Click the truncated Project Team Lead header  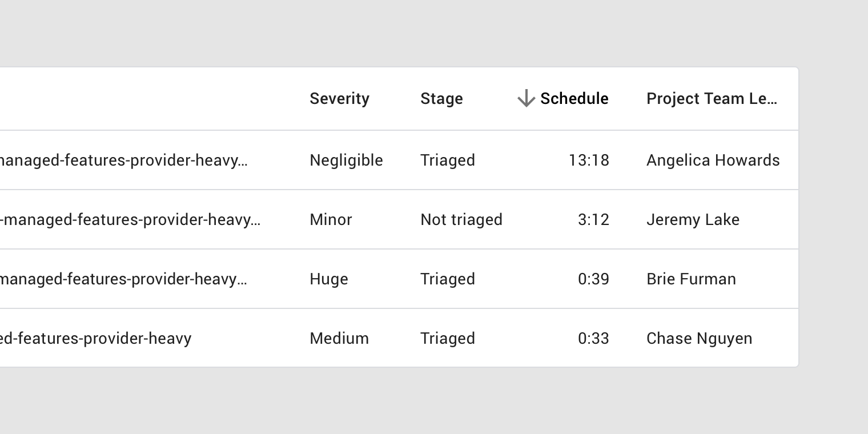pyautogui.click(x=712, y=99)
